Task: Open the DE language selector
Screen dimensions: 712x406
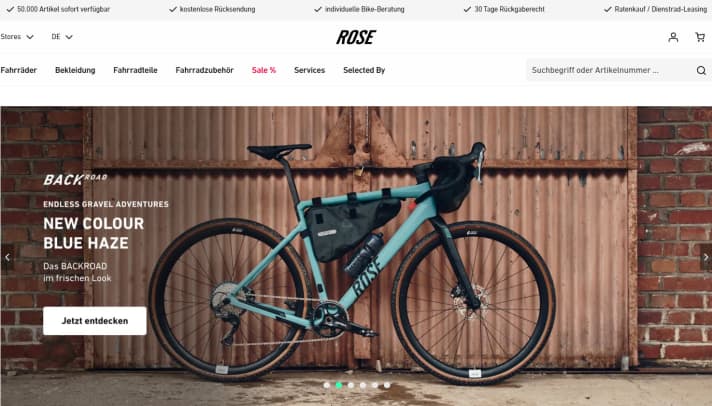Action: 62,37
